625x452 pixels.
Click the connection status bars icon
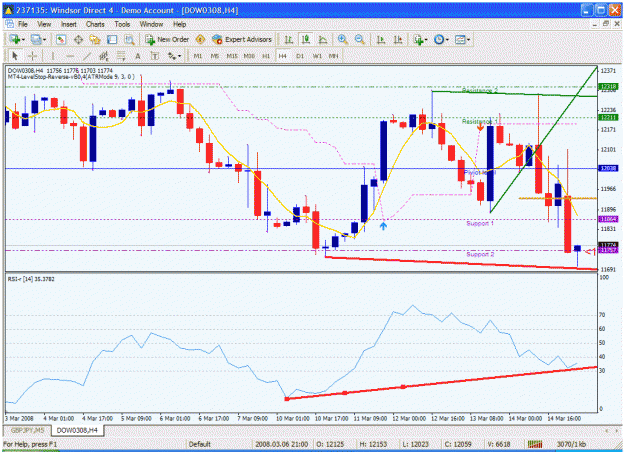point(535,444)
